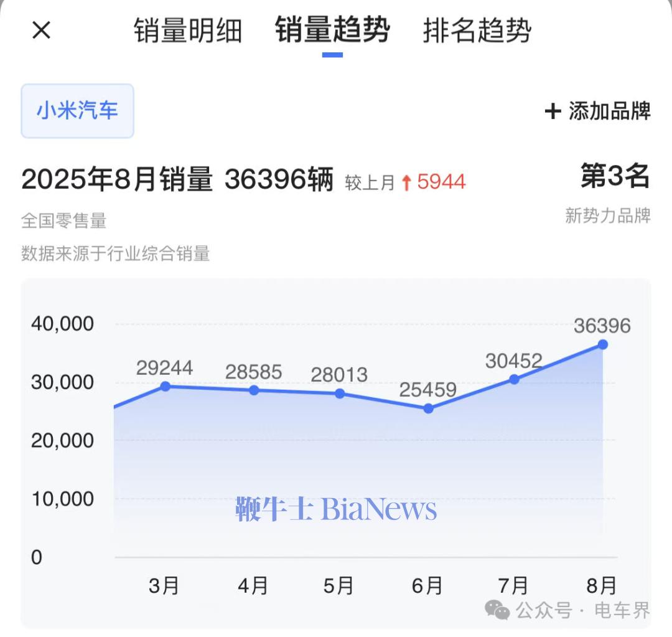This screenshot has height=637, width=672.
Task: Select the May data point 28013
Action: (x=340, y=394)
